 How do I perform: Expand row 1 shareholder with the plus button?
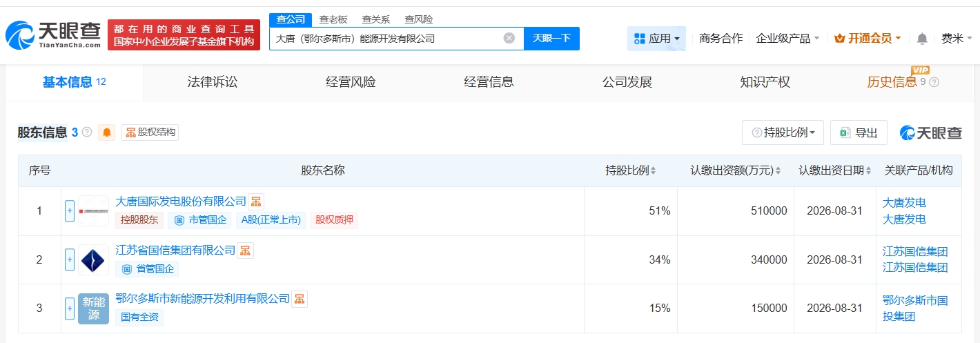click(x=70, y=210)
